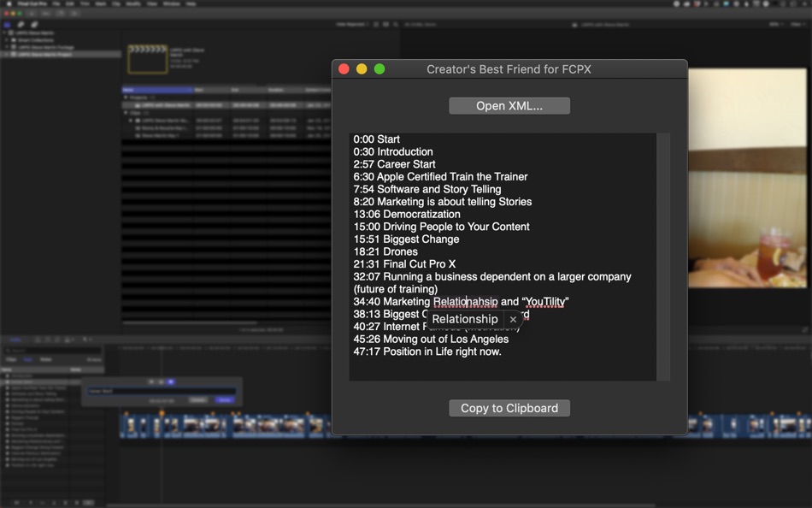Click the 40:27 Internet line start
This screenshot has height=508, width=812.
coord(390,327)
